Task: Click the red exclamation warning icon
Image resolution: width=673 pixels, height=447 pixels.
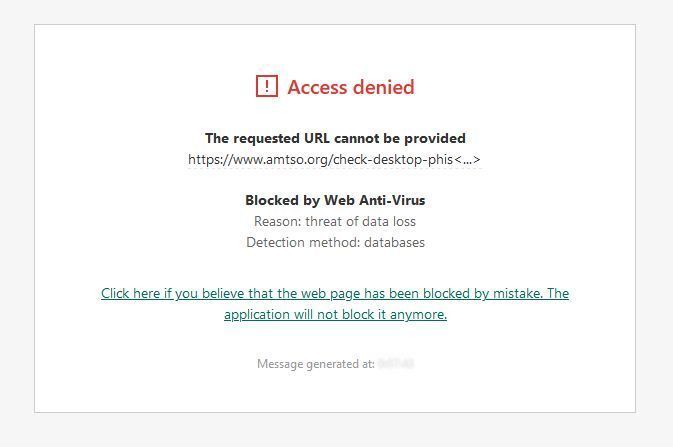Action: (x=266, y=87)
